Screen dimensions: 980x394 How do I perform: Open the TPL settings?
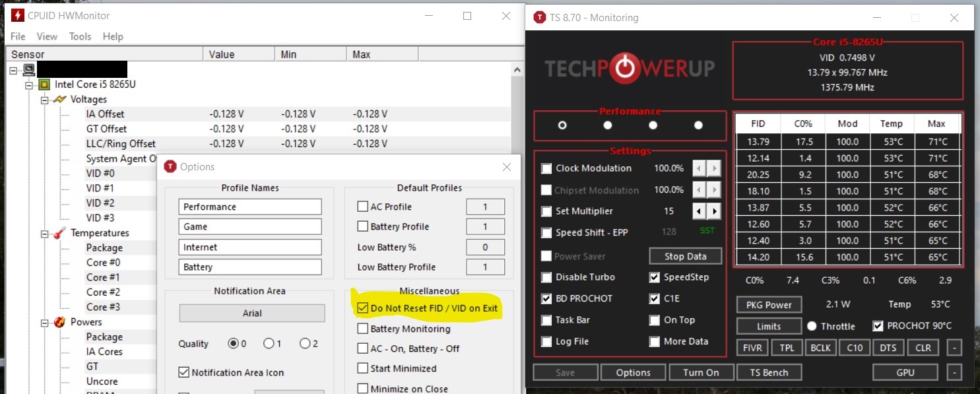[787, 348]
